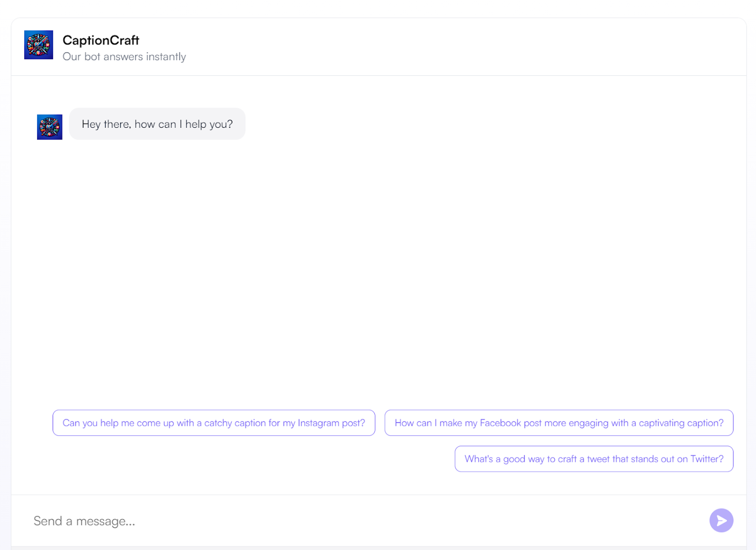Pick the Twitter tweet suggestion chip
The image size is (756, 550).
[593, 459]
